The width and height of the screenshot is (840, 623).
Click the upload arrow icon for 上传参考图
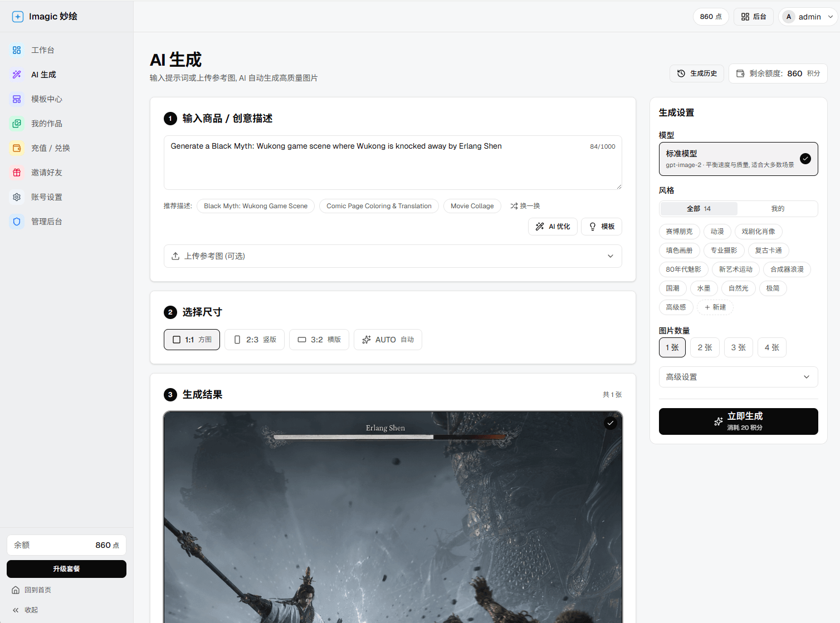tap(175, 256)
